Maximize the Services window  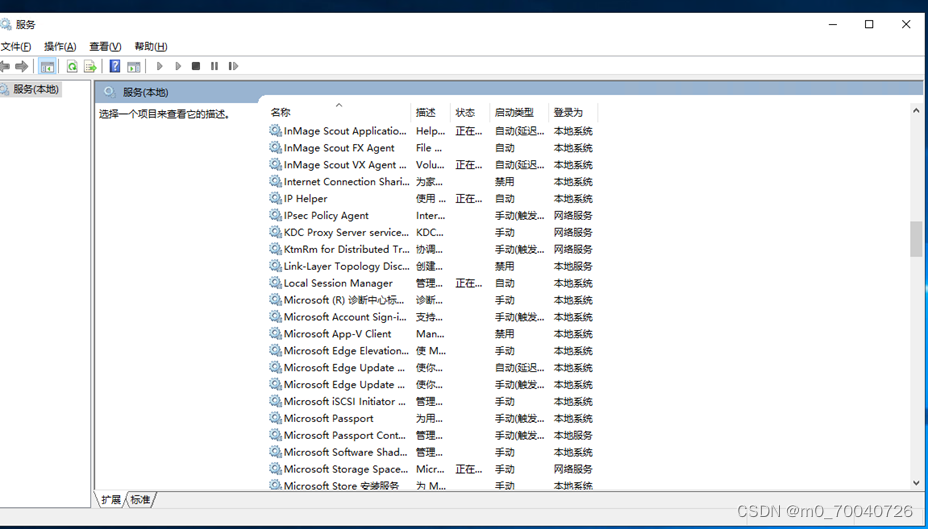click(869, 24)
